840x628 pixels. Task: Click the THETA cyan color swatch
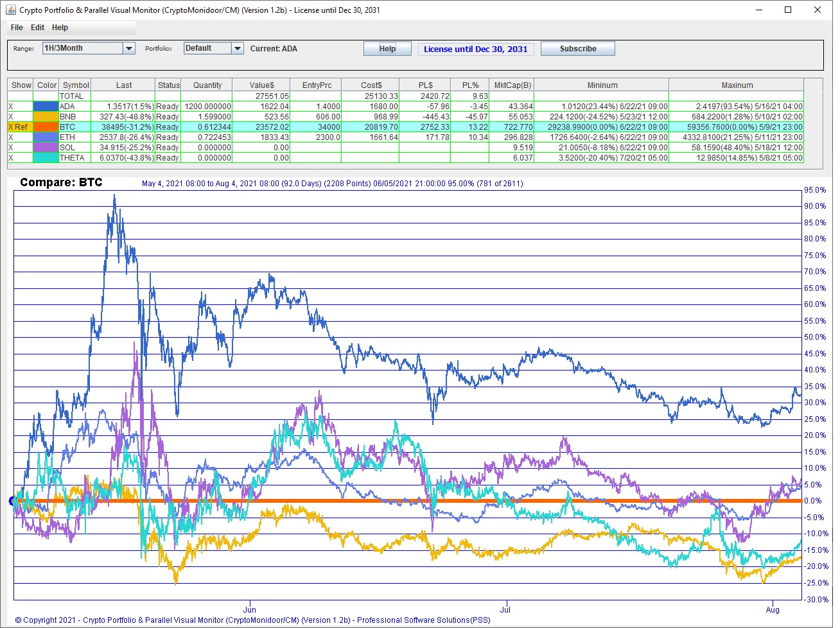point(46,158)
